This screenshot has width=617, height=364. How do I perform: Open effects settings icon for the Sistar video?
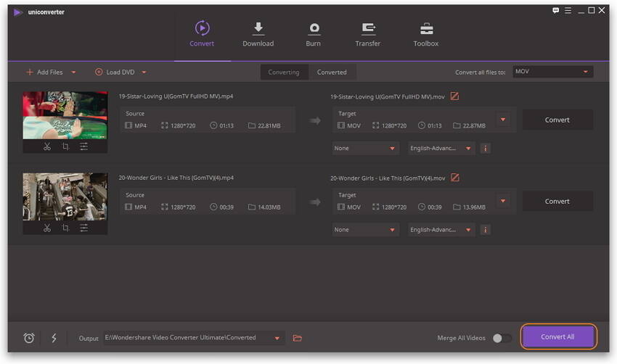click(x=84, y=146)
